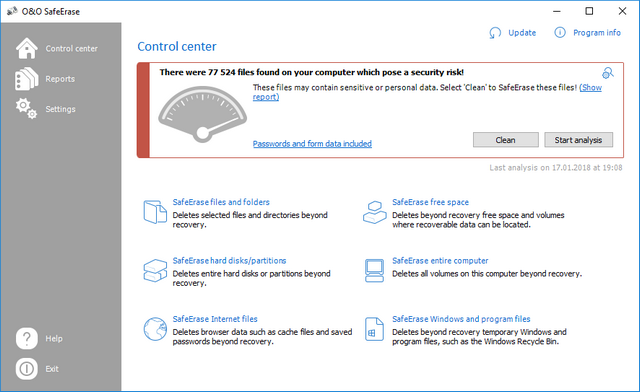Open SafeErase free space link

430,202
